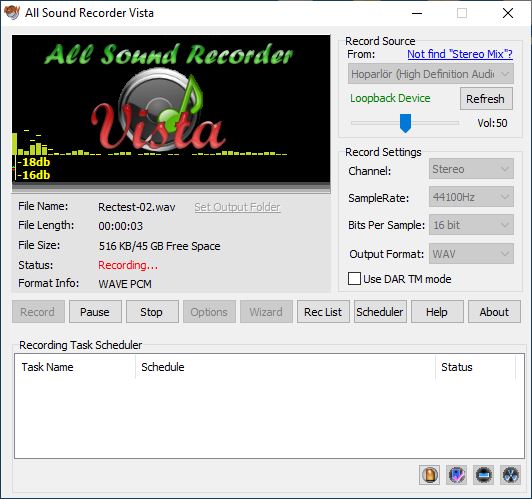
Task: Expand the Output Format WAV dropdown
Action: click(471, 254)
